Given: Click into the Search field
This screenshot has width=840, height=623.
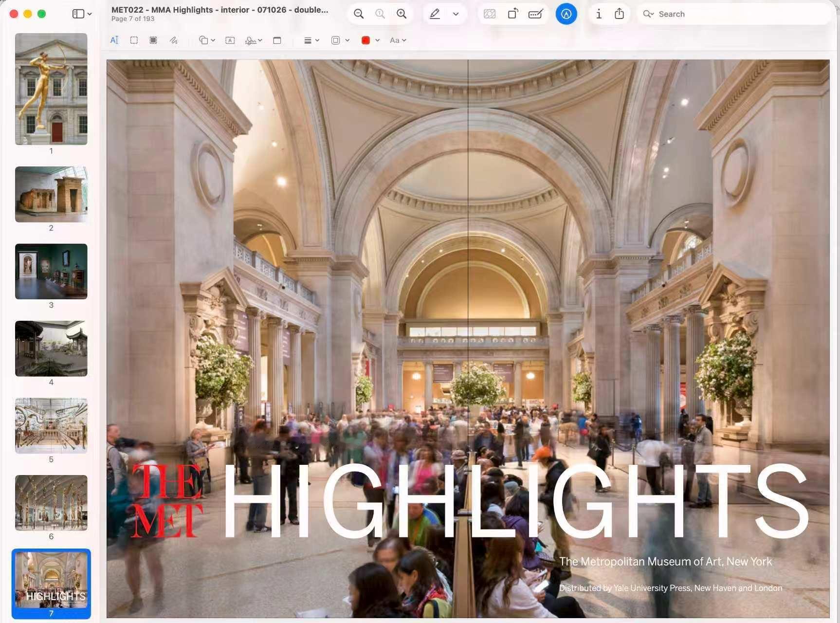Looking at the screenshot, I should click(735, 14).
